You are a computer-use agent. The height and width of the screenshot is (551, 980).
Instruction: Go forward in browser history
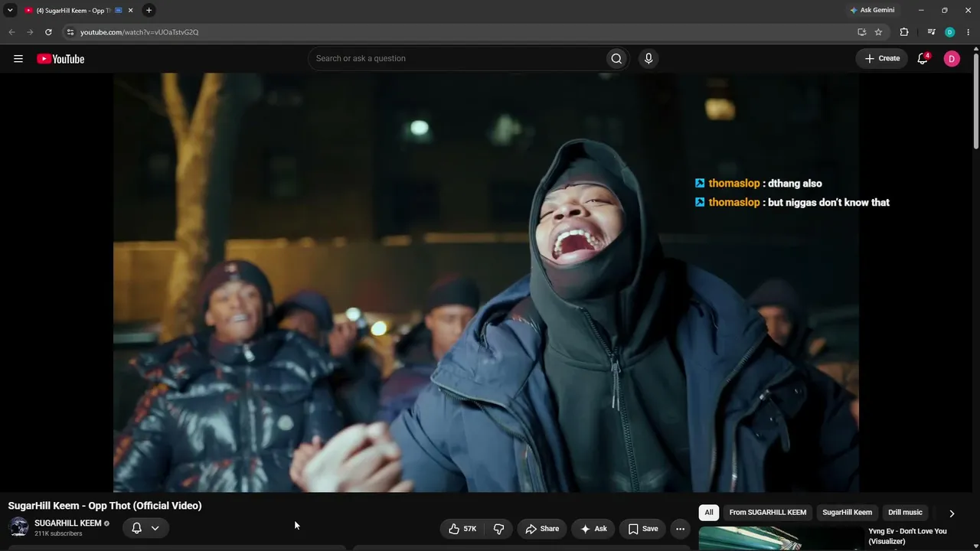pyautogui.click(x=30, y=32)
